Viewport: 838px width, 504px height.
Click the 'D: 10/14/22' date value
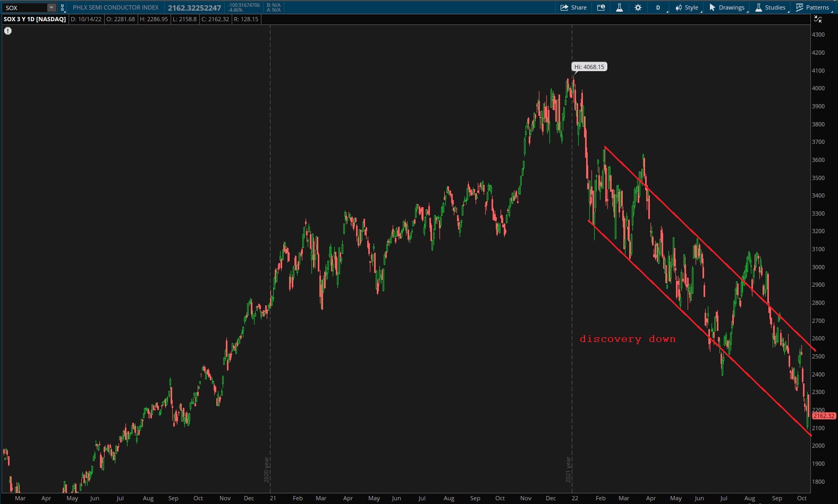click(86, 19)
